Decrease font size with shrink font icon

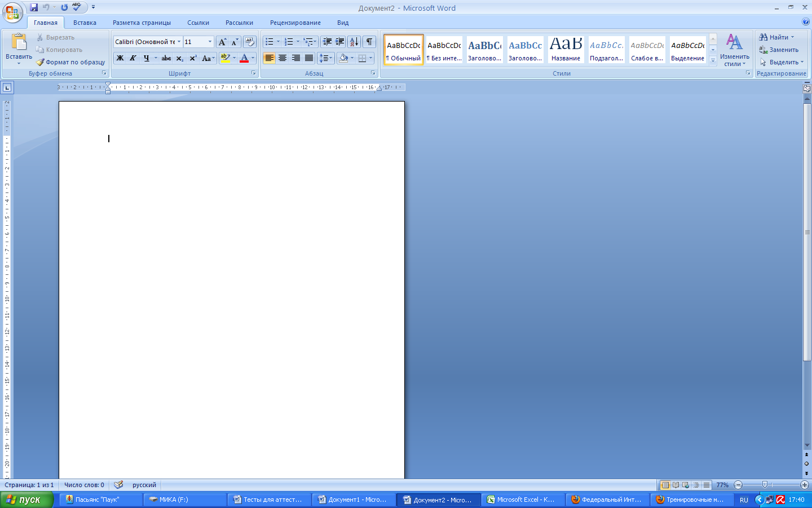[x=235, y=42]
